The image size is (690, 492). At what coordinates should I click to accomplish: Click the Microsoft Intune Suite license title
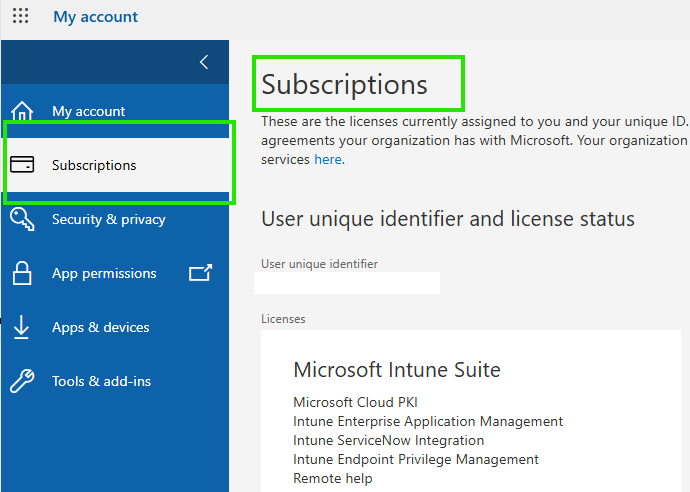coord(396,370)
